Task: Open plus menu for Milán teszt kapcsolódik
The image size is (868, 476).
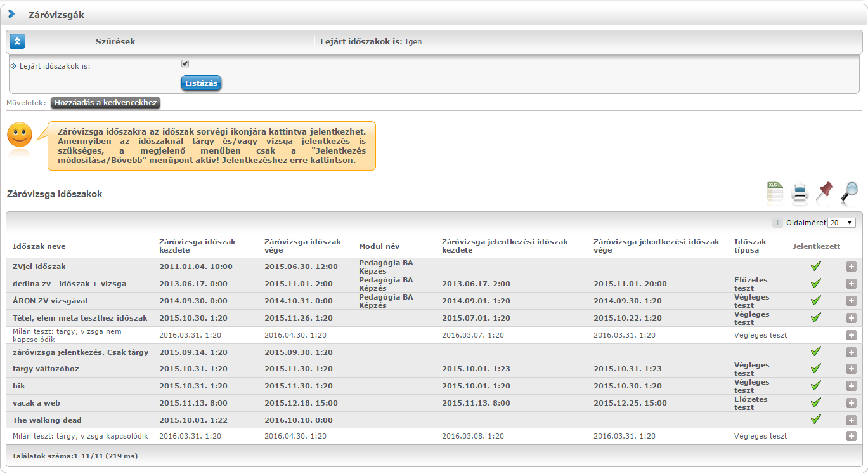Action: coord(852,436)
